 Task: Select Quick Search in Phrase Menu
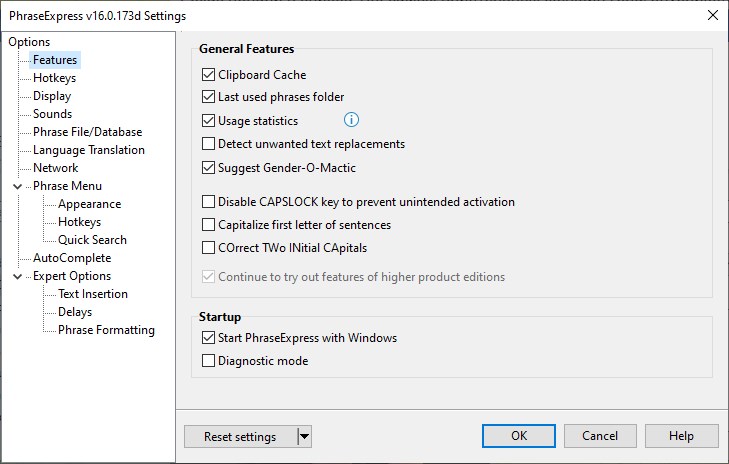[92, 240]
